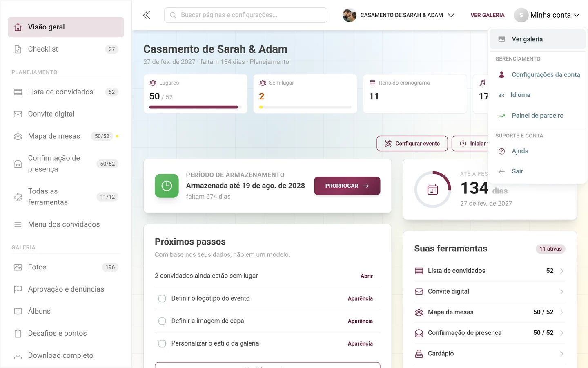Screen dimensions: 588x368
Task: Check Personalizar o estilo da galeria box
Action: [162, 343]
